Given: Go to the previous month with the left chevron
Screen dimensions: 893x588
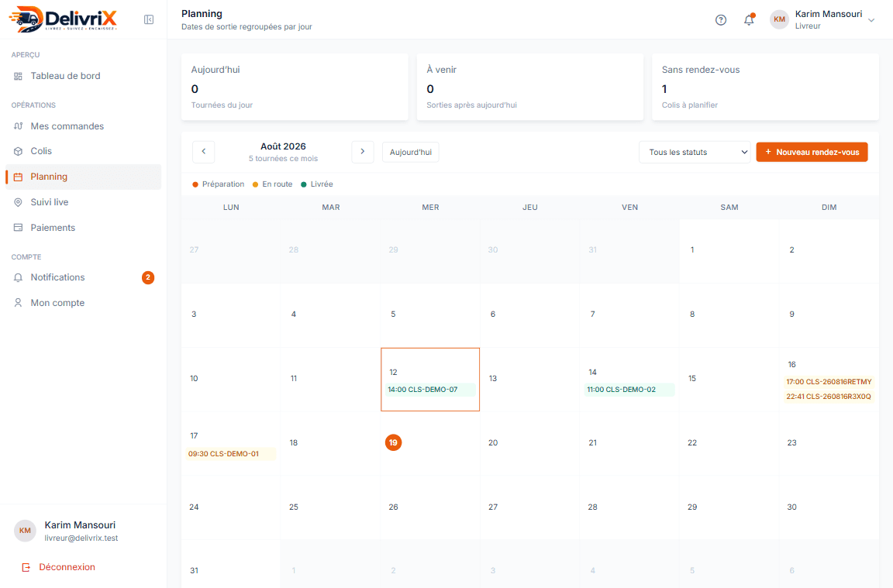Looking at the screenshot, I should (203, 152).
